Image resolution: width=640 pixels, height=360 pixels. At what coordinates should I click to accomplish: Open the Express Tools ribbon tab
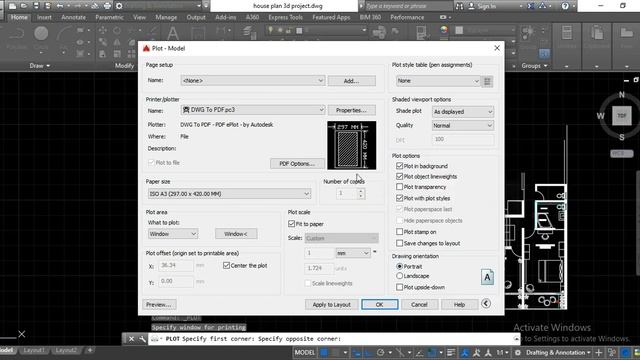285,18
